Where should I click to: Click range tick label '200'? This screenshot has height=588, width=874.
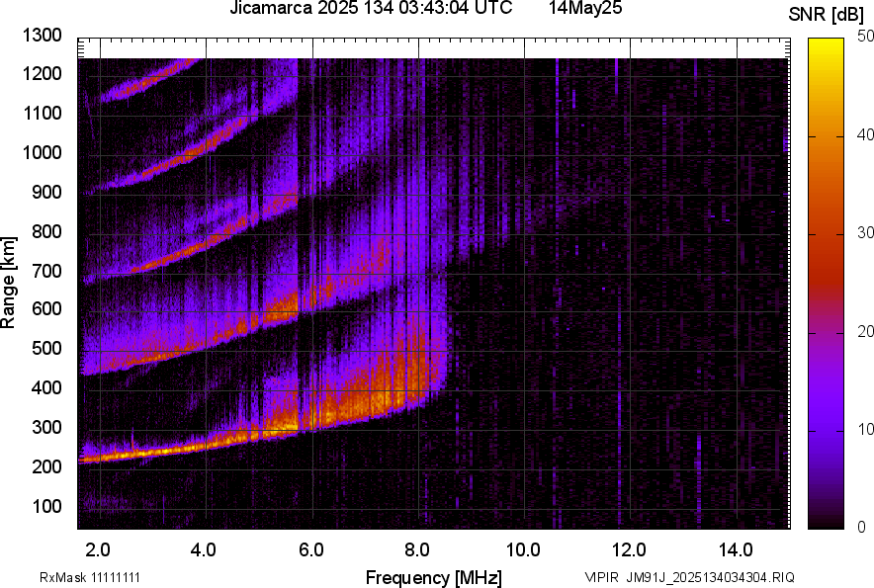(x=46, y=466)
